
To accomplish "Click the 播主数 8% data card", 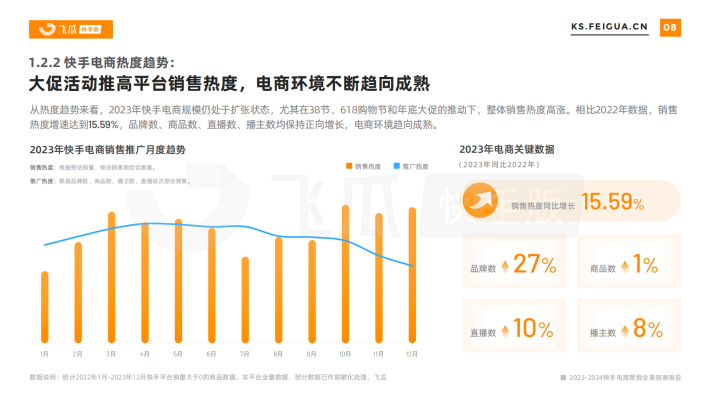I will (x=629, y=326).
